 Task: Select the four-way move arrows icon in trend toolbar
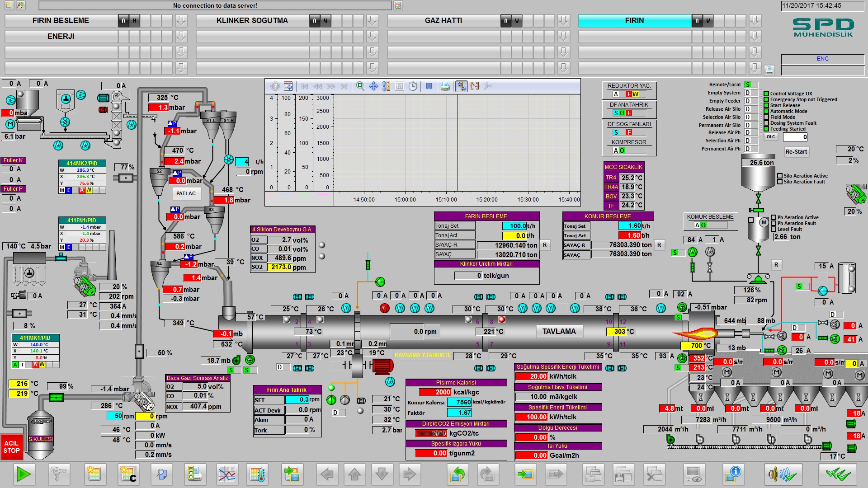click(x=373, y=86)
